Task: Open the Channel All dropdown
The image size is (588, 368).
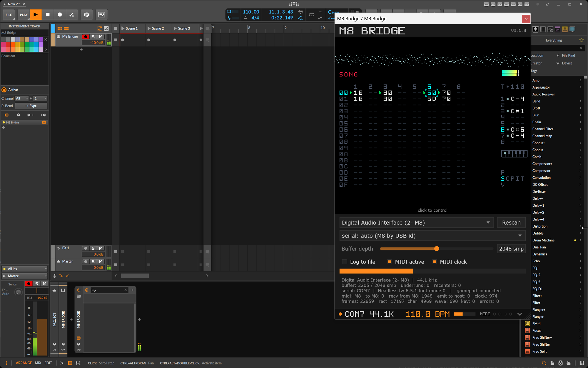Action: tap(22, 98)
